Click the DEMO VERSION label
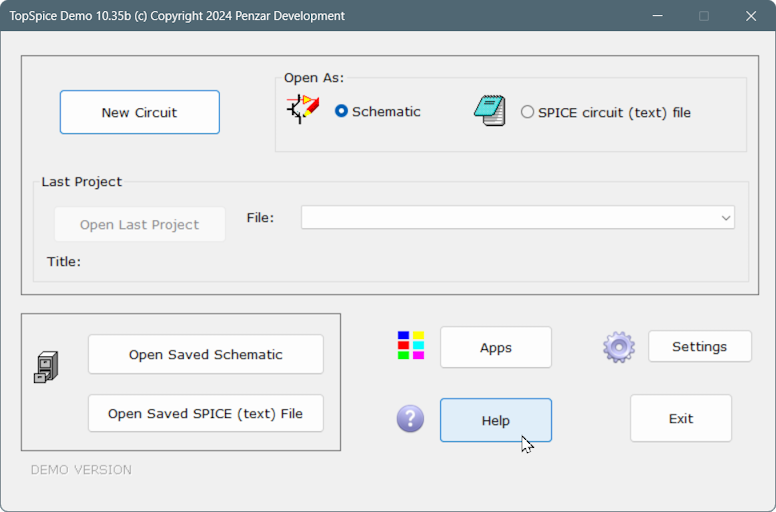Viewport: 776px width, 512px height. pyautogui.click(x=81, y=470)
